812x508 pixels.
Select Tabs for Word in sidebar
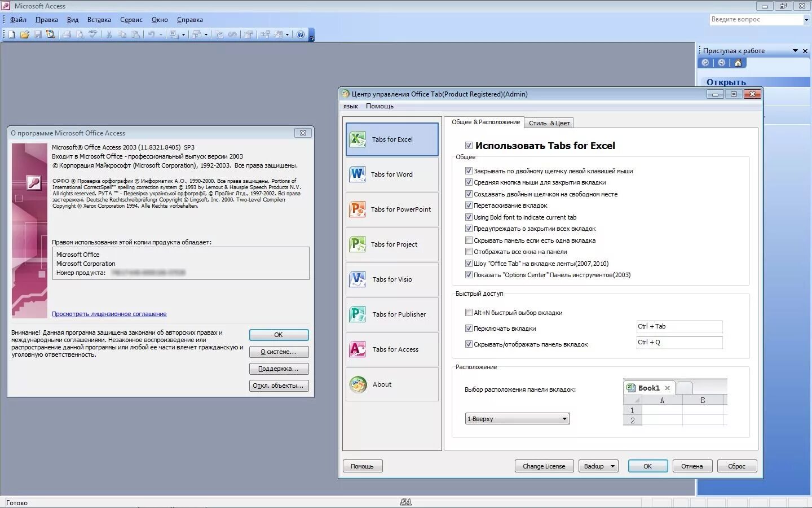(392, 174)
